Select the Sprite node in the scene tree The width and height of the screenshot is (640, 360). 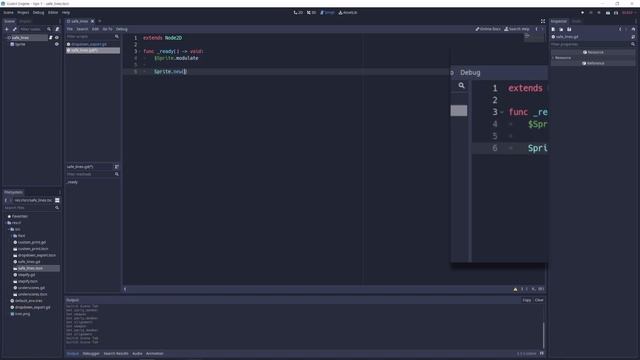point(20,44)
